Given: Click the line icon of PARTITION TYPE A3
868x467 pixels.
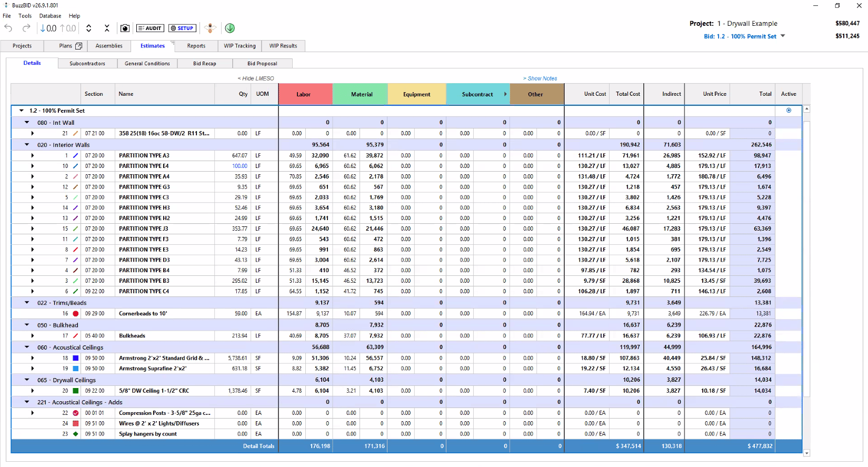Looking at the screenshot, I should (x=75, y=156).
